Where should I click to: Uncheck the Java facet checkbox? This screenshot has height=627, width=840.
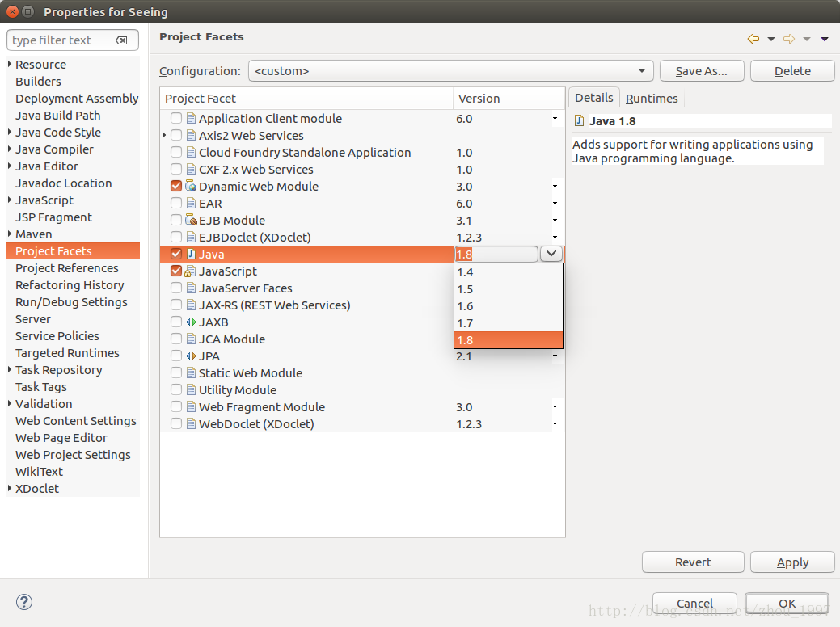click(x=176, y=254)
